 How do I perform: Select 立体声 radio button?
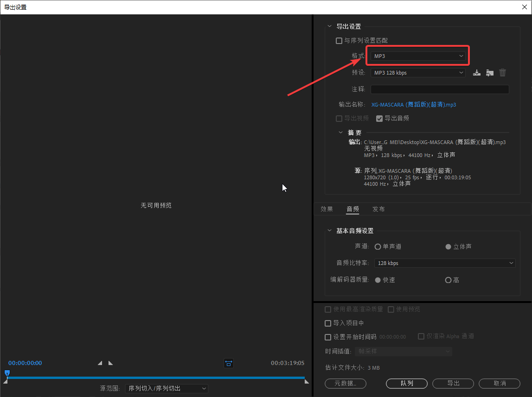pyautogui.click(x=448, y=246)
